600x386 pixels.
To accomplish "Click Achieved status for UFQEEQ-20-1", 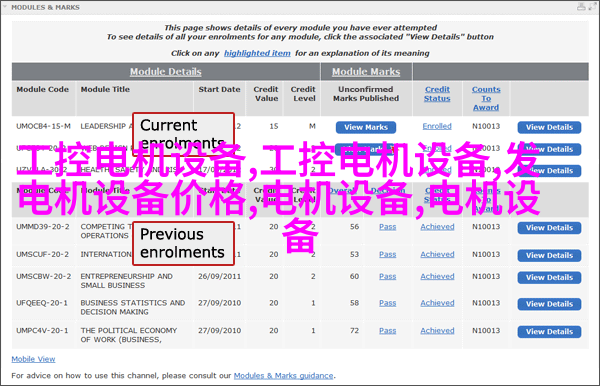I will click(437, 303).
